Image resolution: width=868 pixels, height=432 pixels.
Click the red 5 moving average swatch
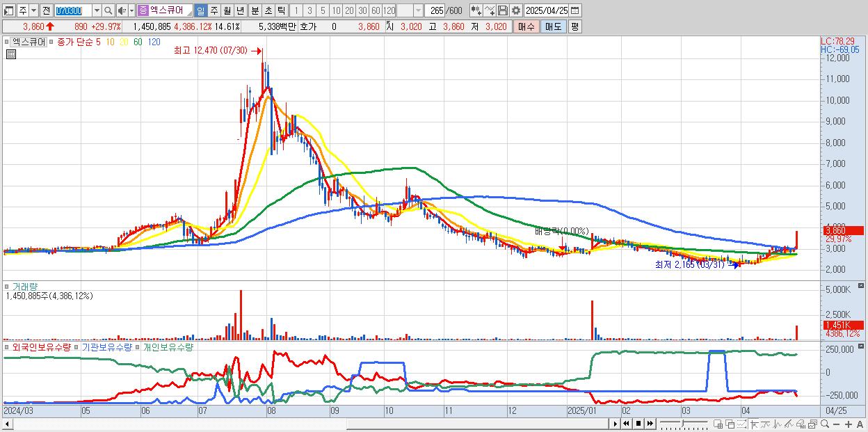[x=98, y=42]
